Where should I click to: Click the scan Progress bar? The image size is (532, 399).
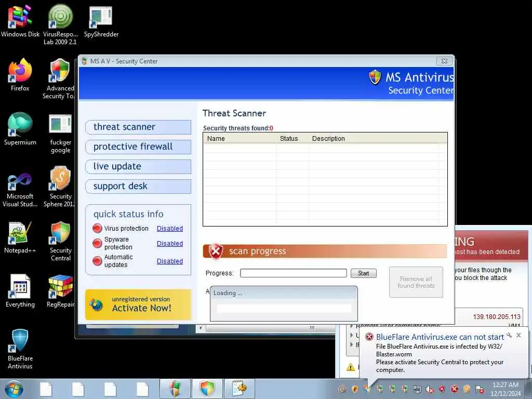[x=294, y=273]
